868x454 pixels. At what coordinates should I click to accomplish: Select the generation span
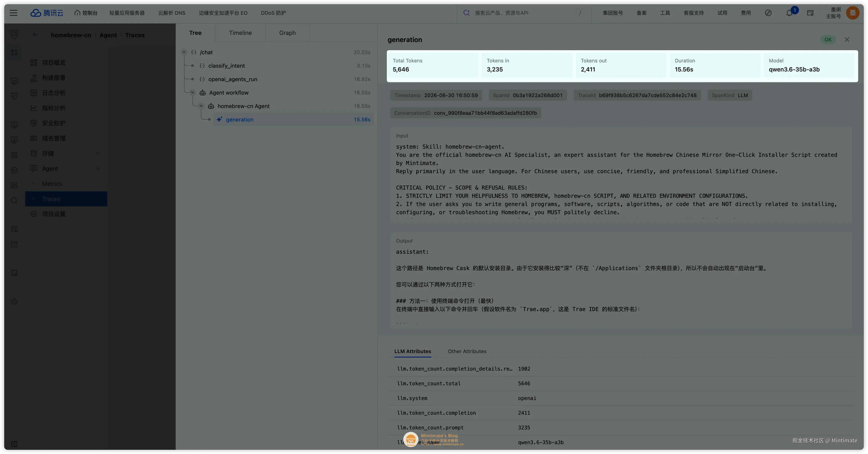pos(293,119)
